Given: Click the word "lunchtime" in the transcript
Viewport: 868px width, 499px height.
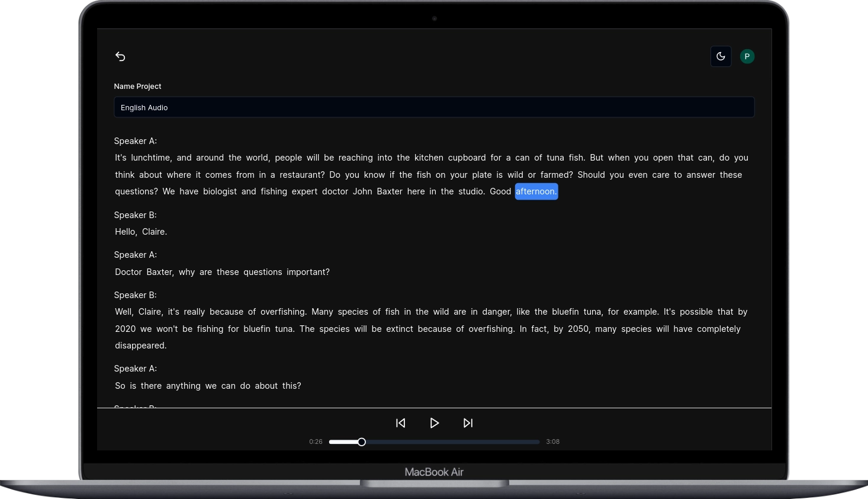Looking at the screenshot, I should click(151, 158).
